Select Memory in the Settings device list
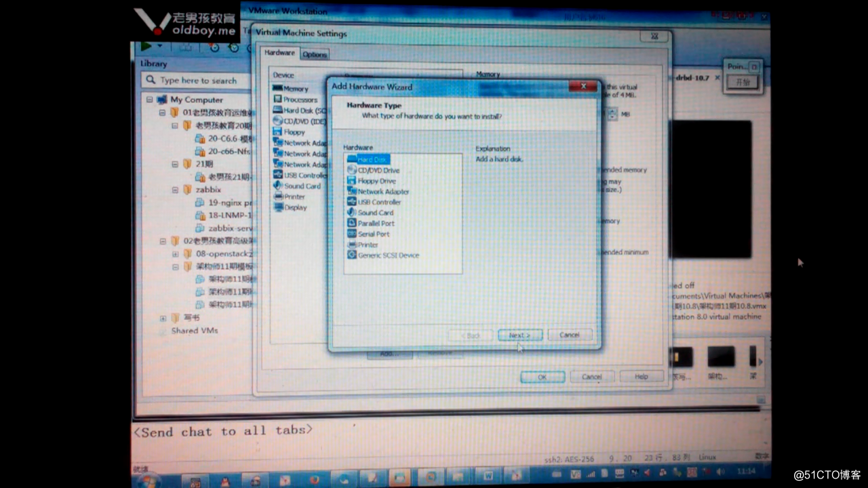Viewport: 868px width, 488px height. 291,89
